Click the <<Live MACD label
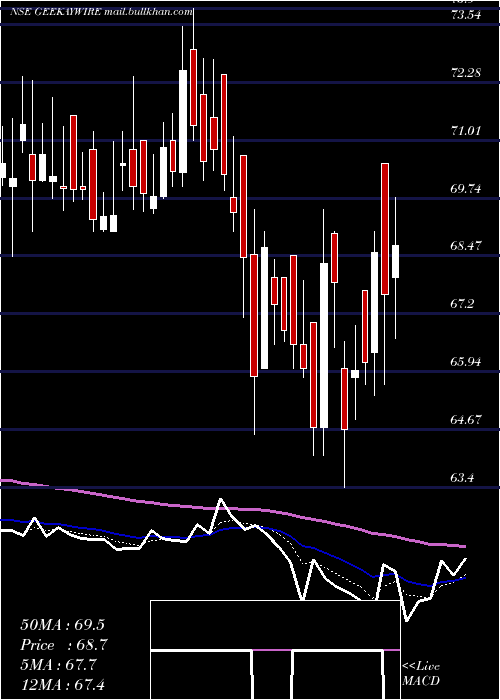Viewport: 500px width, 700px height. click(421, 673)
